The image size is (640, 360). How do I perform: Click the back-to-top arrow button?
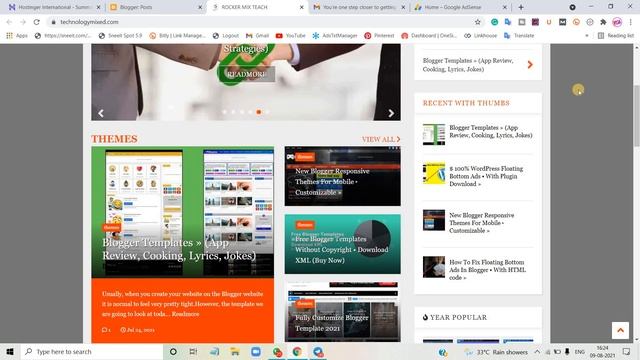[620, 330]
